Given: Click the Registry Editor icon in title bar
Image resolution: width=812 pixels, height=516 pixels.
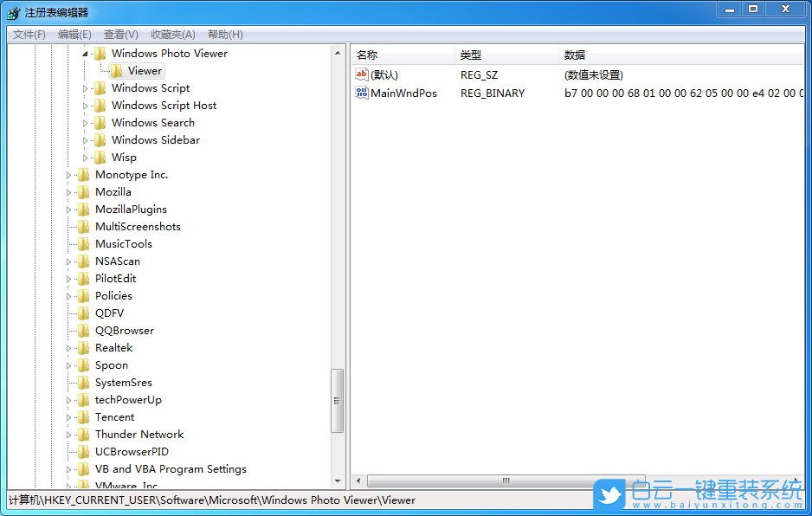Looking at the screenshot, I should (x=13, y=11).
